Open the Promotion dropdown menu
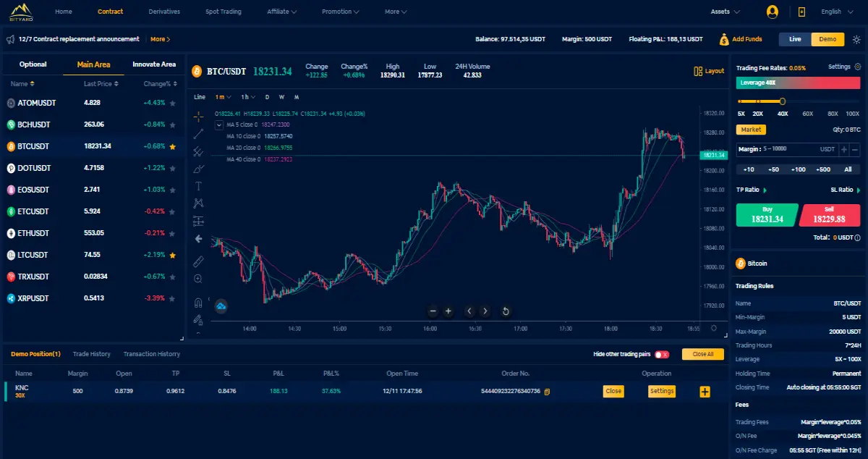The width and height of the screenshot is (868, 459). 340,12
